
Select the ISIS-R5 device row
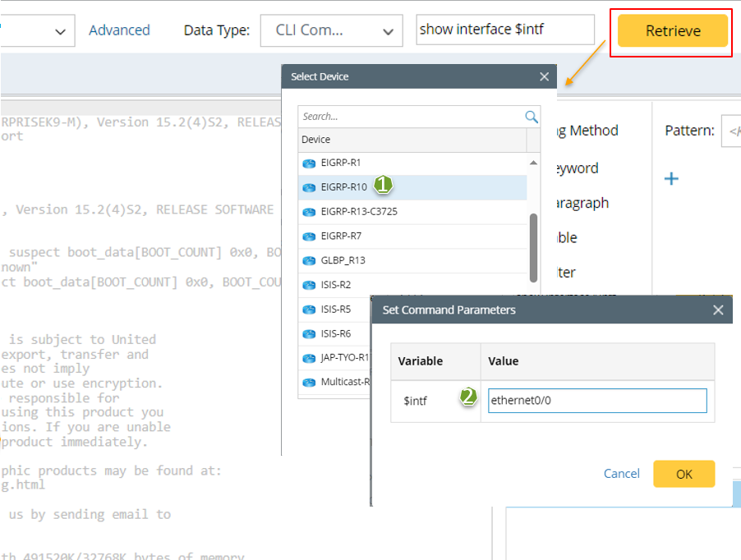[x=334, y=310]
